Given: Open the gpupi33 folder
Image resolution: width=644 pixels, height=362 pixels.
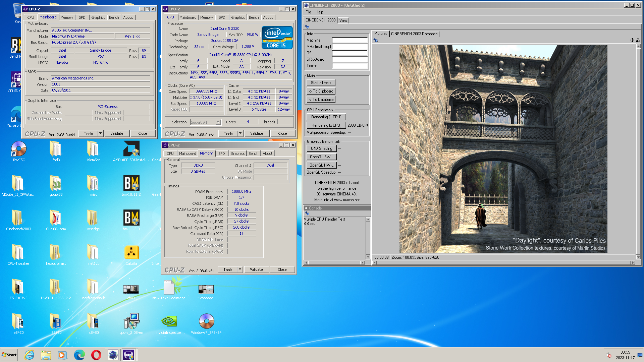Looking at the screenshot, I should (x=56, y=186).
